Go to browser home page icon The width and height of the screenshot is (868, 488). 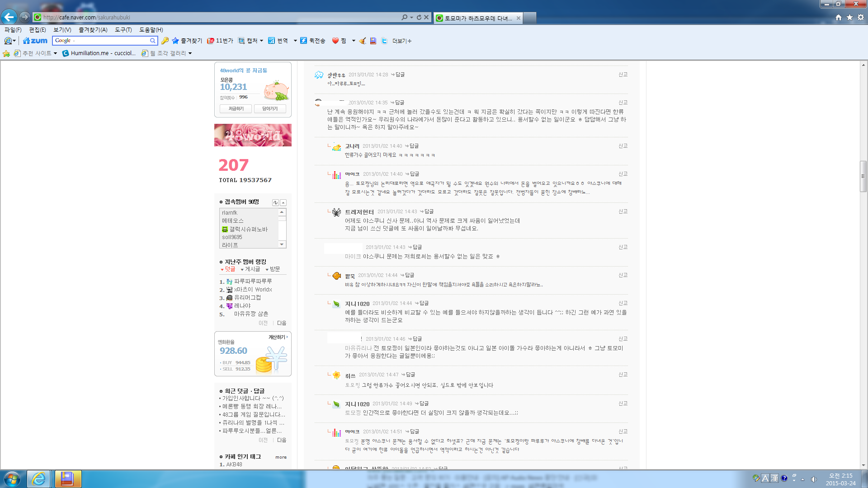[839, 17]
